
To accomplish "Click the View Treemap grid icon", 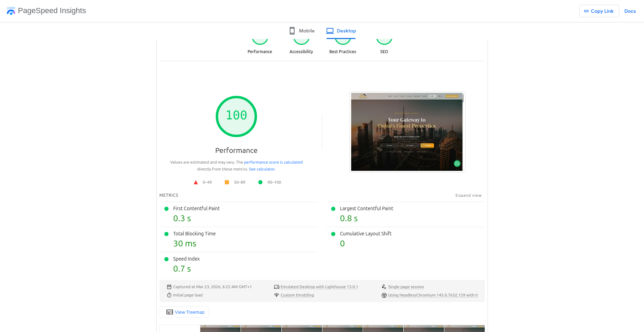I will (x=170, y=312).
